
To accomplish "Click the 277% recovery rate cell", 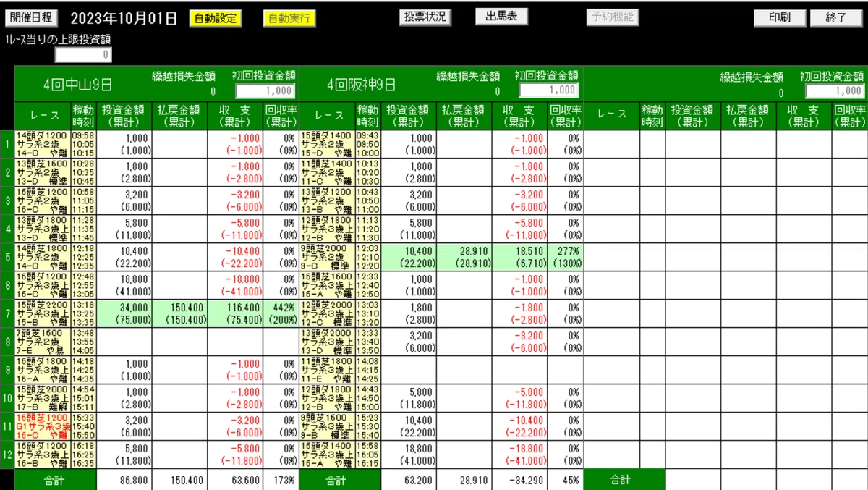I will click(566, 257).
